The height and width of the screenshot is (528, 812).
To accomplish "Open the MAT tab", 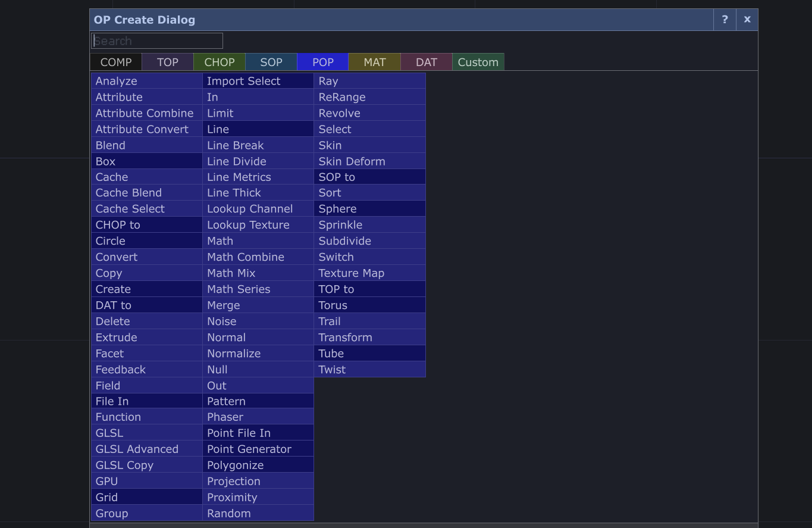I will click(x=375, y=63).
